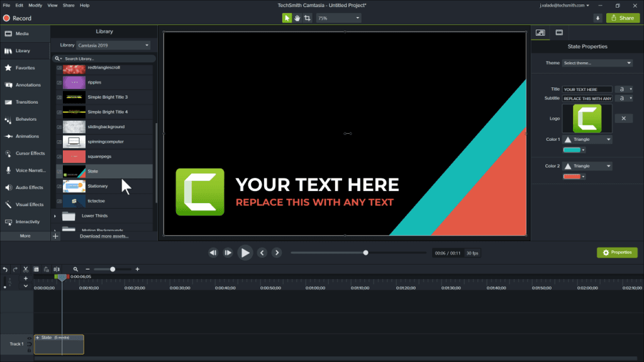This screenshot has height=362, width=644.
Task: Open the Share menu in the menu bar
Action: [69, 5]
